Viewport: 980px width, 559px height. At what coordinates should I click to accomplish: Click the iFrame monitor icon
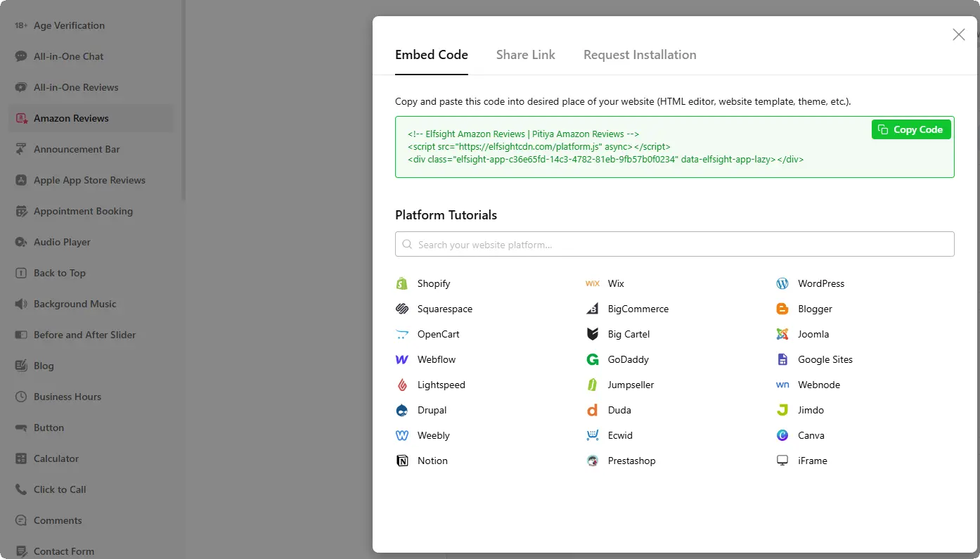782,461
